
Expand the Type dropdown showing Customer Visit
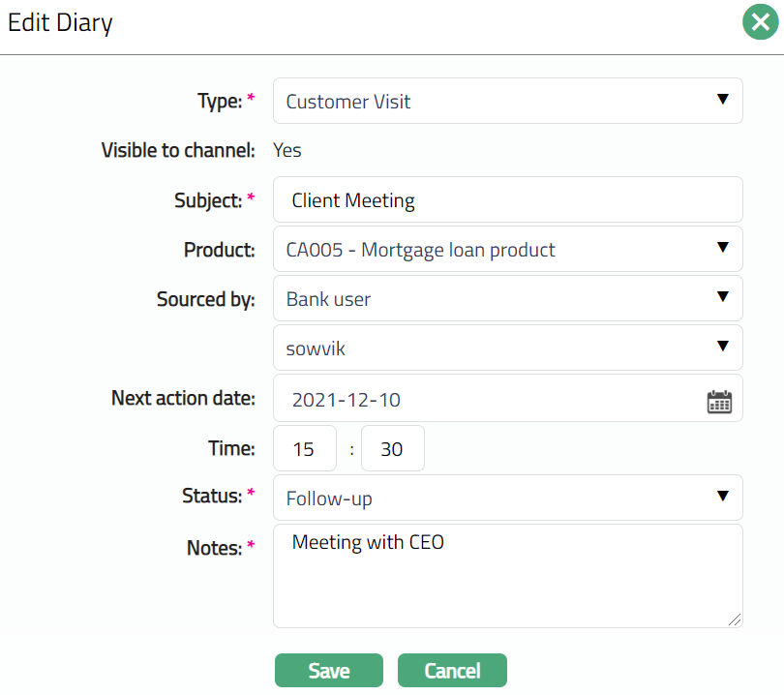[x=507, y=101]
